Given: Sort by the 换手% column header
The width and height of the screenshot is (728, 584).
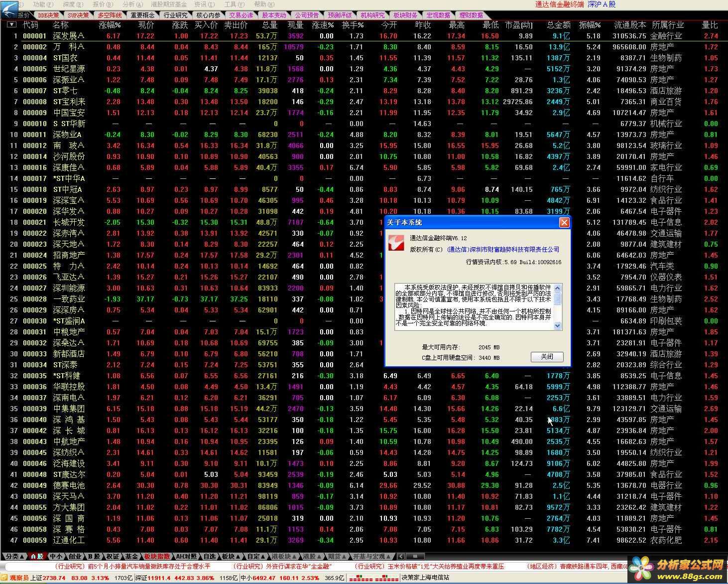Looking at the screenshot, I should pyautogui.click(x=353, y=24).
